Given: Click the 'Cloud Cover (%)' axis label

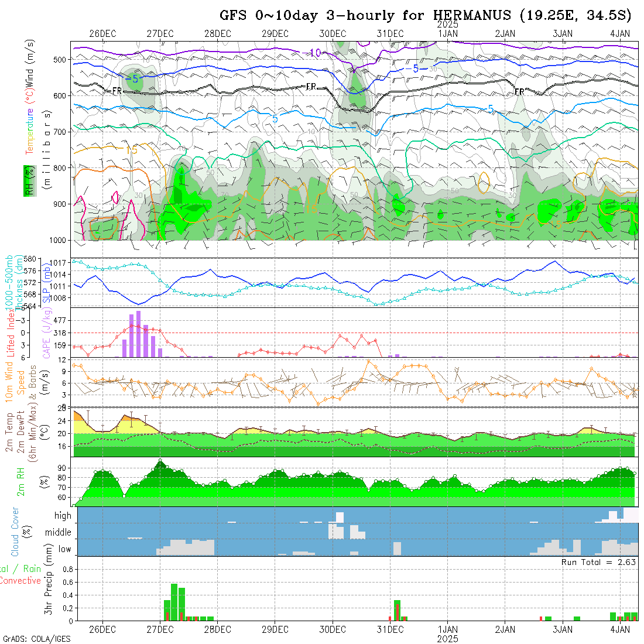Looking at the screenshot, I should (20, 532).
